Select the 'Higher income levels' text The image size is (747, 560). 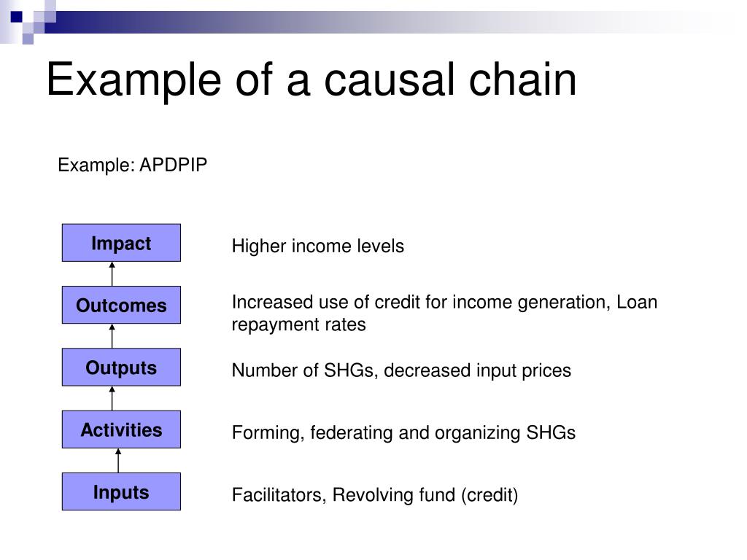coord(318,246)
